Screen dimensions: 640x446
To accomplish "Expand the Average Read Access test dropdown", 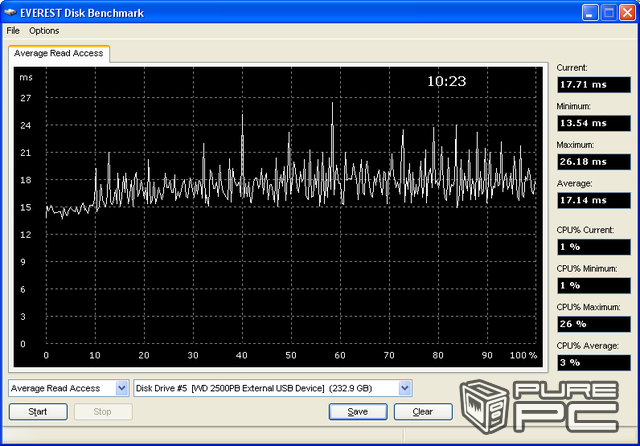I will tap(122, 388).
